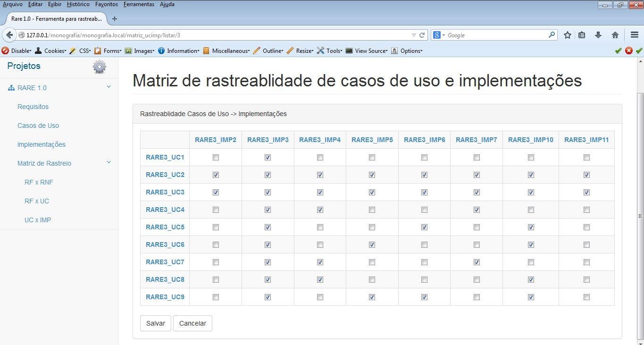This screenshot has height=345, width=644.
Task: Focus the address bar URL field
Action: [x=217, y=35]
